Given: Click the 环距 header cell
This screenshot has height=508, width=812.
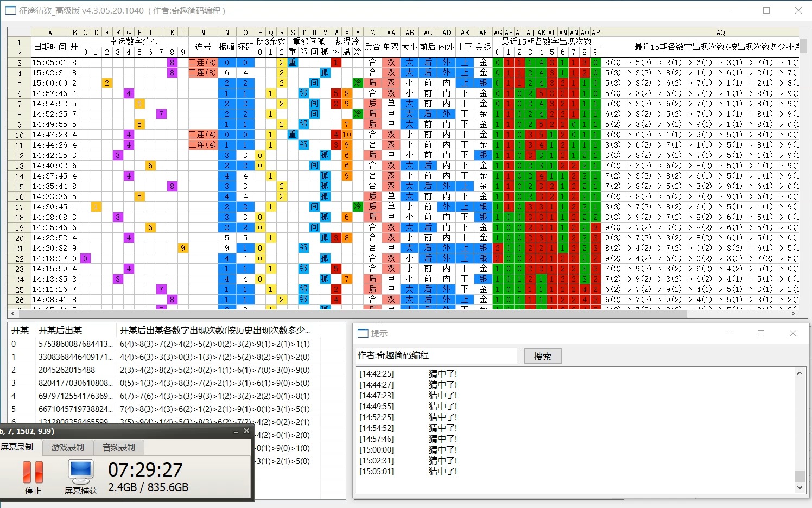Looking at the screenshot, I should click(x=245, y=47).
